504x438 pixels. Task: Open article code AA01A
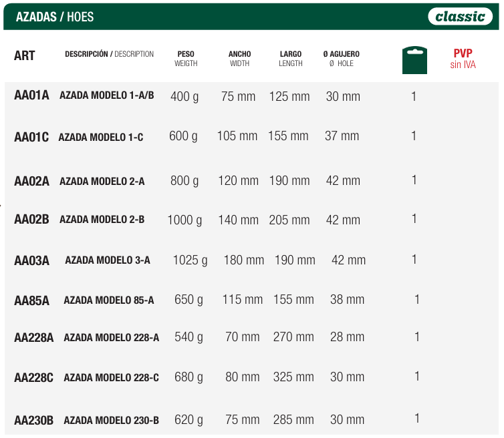[31, 95]
